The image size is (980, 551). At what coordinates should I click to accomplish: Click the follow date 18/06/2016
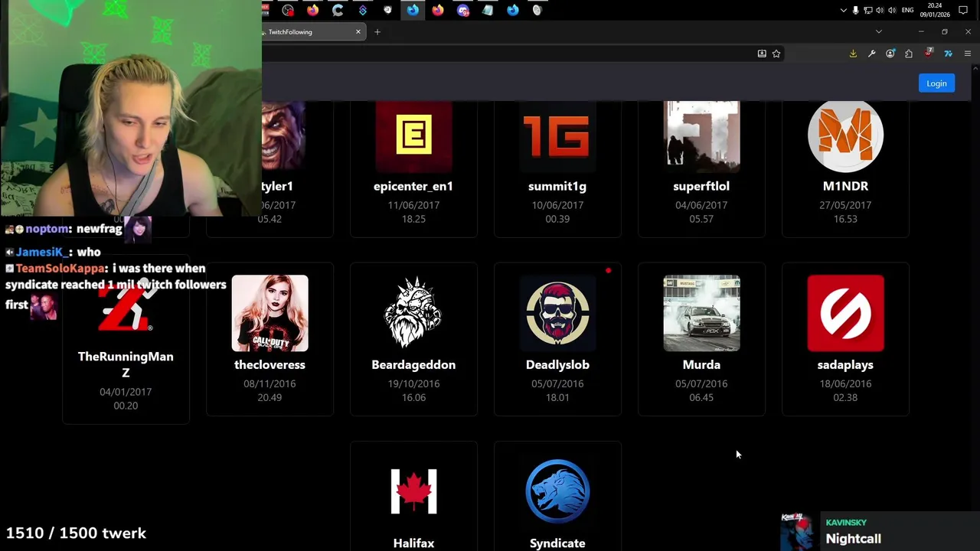click(845, 383)
